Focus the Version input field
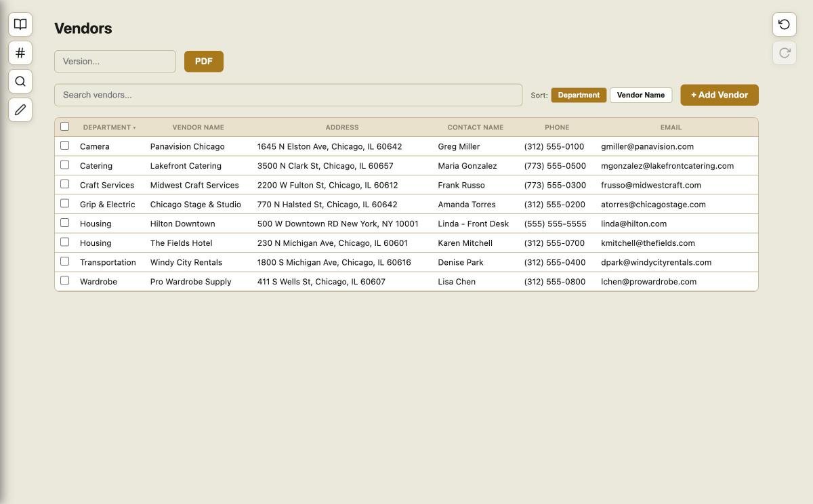813x504 pixels. tap(115, 62)
